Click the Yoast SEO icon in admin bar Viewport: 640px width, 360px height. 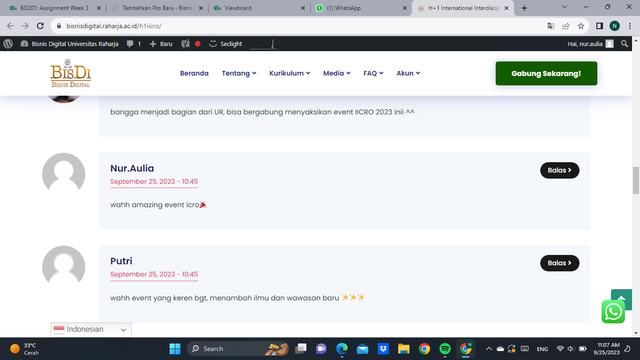[185, 44]
